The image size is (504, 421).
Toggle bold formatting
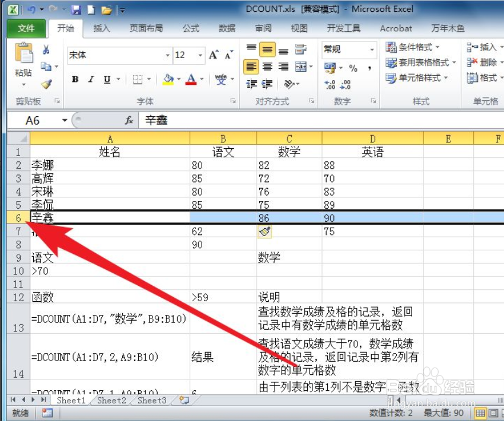(x=75, y=79)
